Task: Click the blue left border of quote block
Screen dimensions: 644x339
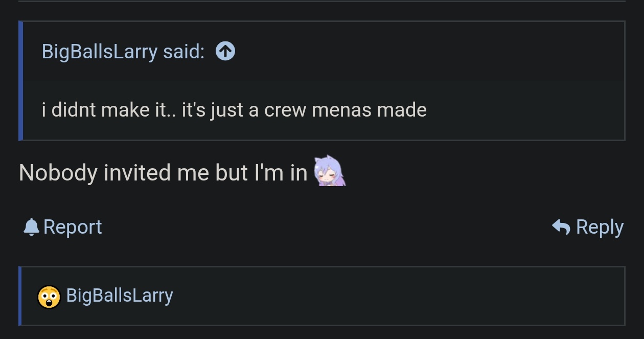Action: 20,80
